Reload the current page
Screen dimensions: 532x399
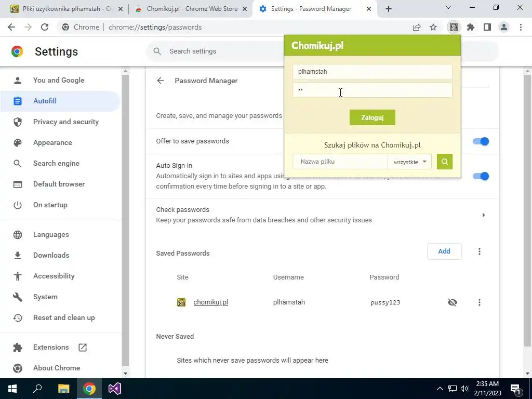[45, 27]
